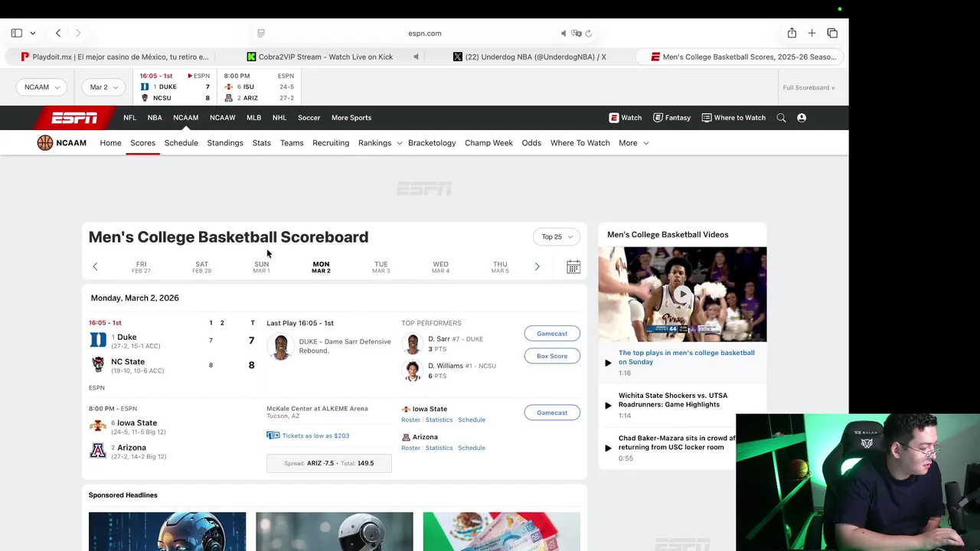Select WED MAR 4 date
980x551 pixels.
(440, 267)
